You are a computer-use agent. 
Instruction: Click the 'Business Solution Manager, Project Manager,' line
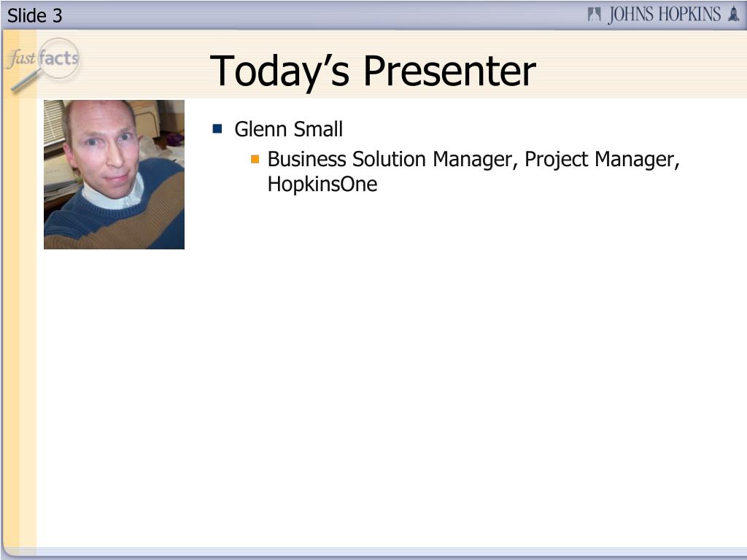pyautogui.click(x=473, y=160)
